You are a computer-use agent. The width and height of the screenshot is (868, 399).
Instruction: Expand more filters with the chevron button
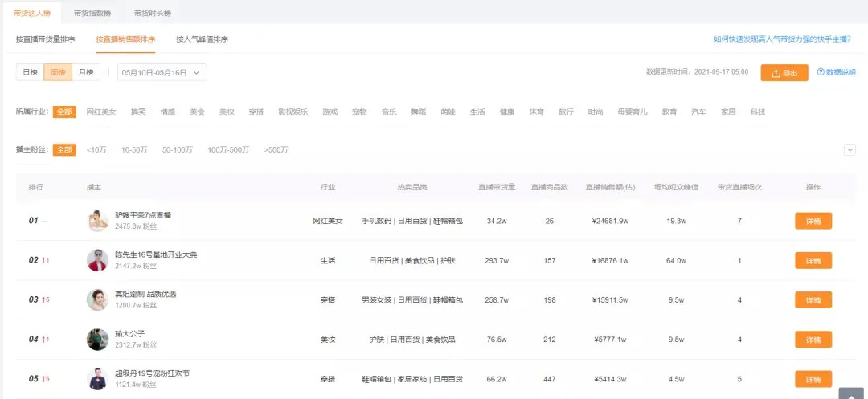click(x=850, y=150)
